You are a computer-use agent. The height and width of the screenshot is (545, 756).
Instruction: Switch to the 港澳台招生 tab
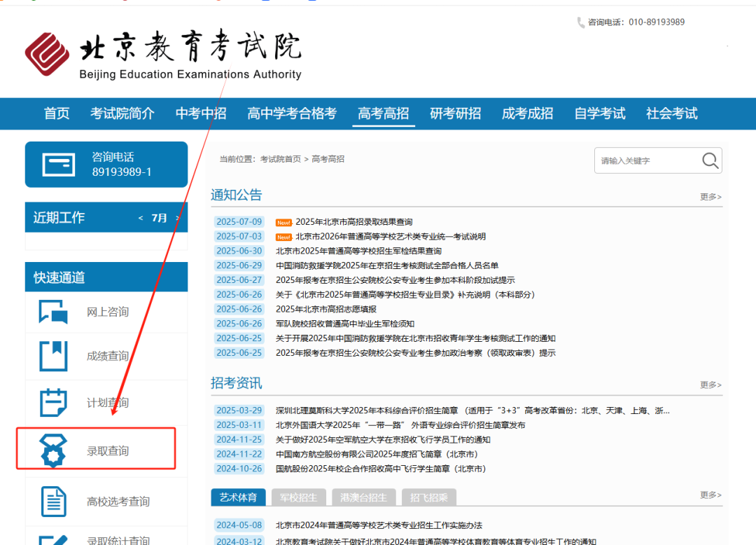(363, 497)
